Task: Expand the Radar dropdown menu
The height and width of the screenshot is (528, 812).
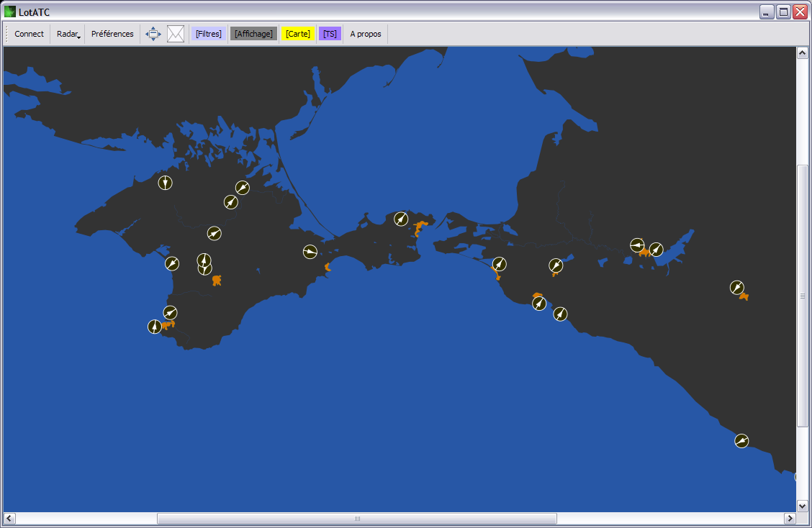Action: (68, 34)
